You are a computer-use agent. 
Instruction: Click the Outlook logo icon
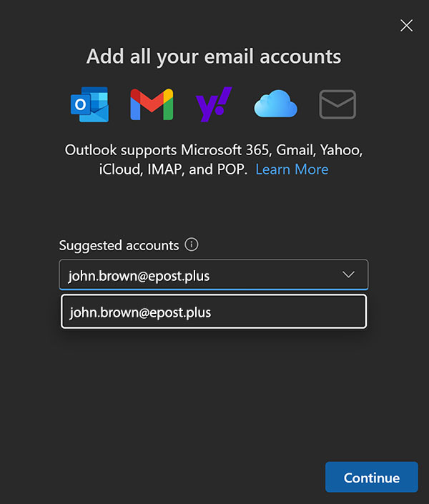(x=89, y=104)
